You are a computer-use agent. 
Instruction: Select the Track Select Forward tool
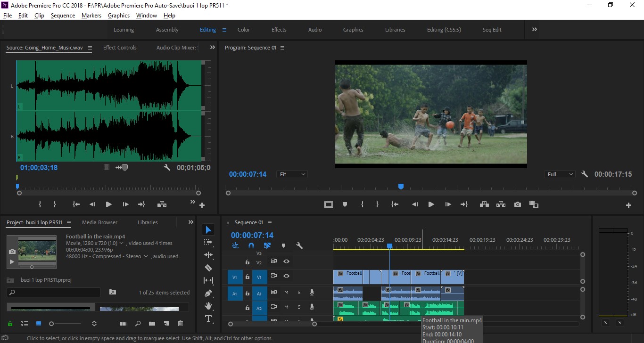tap(208, 242)
